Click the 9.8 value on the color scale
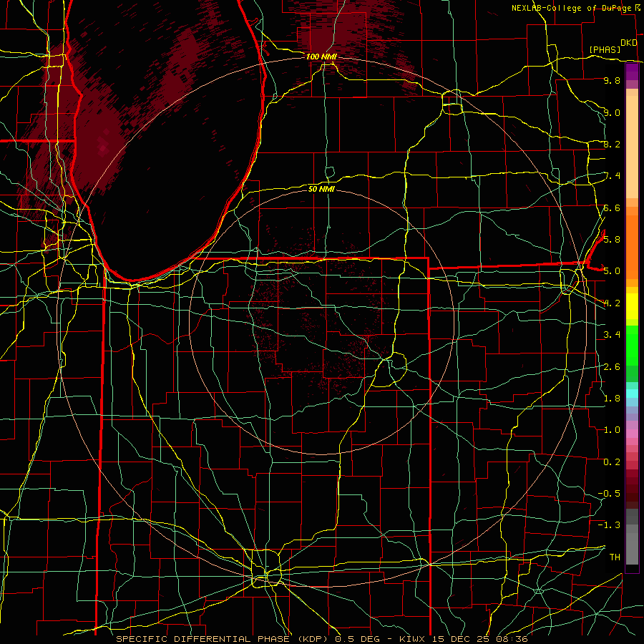This screenshot has width=644, height=644. point(612,80)
